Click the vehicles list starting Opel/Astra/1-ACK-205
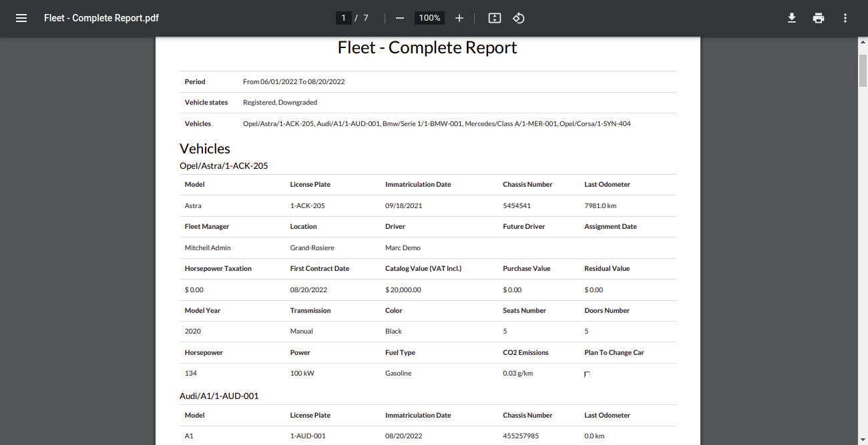This screenshot has width=868, height=445. tap(437, 123)
